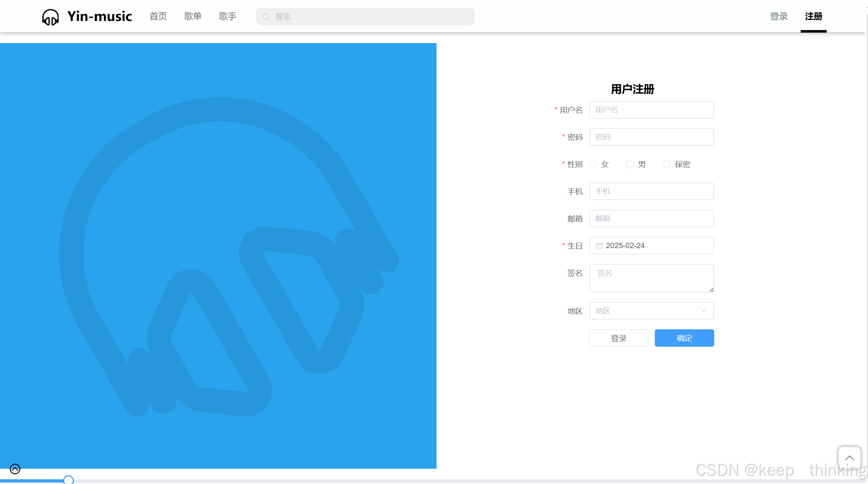Expand the player bar with circled chevron
Screen dimensions: 868x484
[15, 469]
